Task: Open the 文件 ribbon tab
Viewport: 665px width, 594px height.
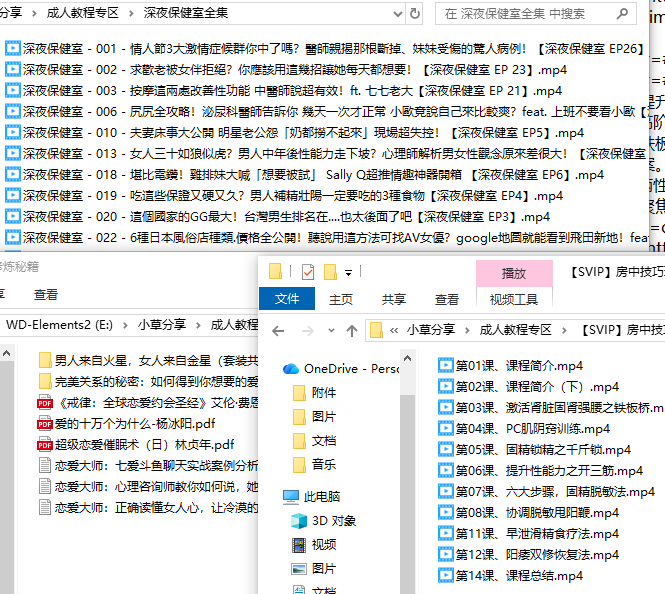Action: coord(287,299)
